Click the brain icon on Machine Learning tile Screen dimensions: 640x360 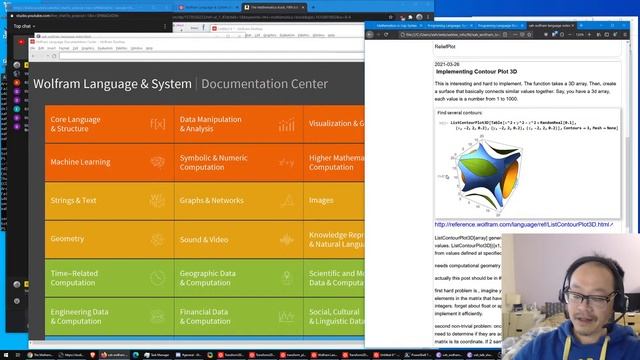click(x=158, y=162)
